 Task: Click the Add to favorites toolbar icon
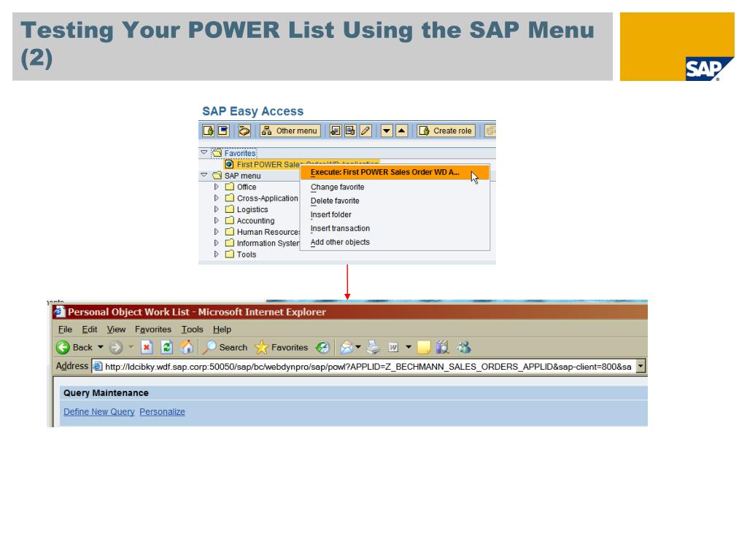pos(336,131)
